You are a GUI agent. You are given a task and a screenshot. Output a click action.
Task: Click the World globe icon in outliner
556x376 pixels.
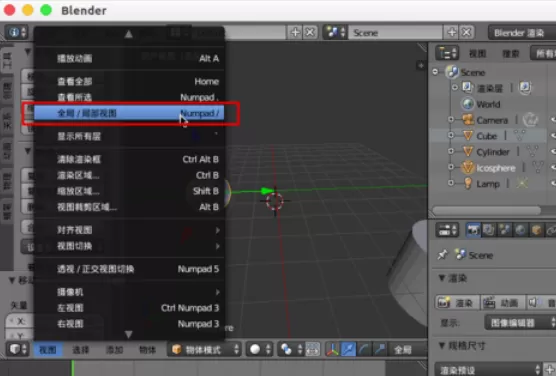pyautogui.click(x=468, y=104)
